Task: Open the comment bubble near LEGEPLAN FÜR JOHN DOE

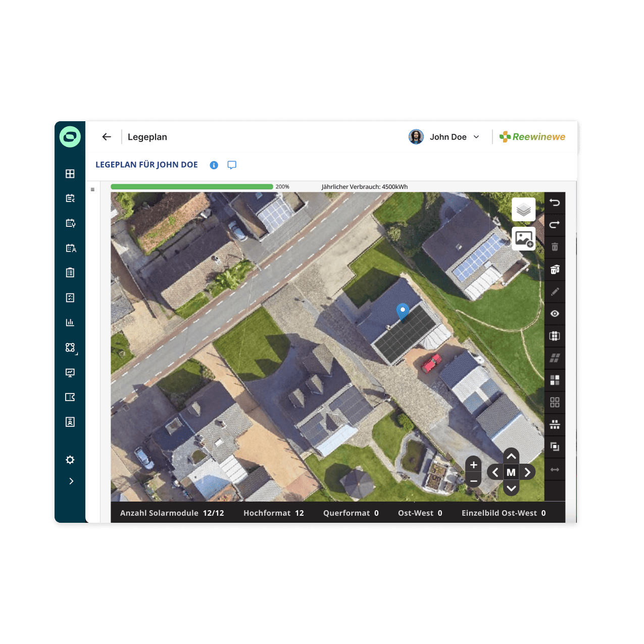Action: [232, 165]
